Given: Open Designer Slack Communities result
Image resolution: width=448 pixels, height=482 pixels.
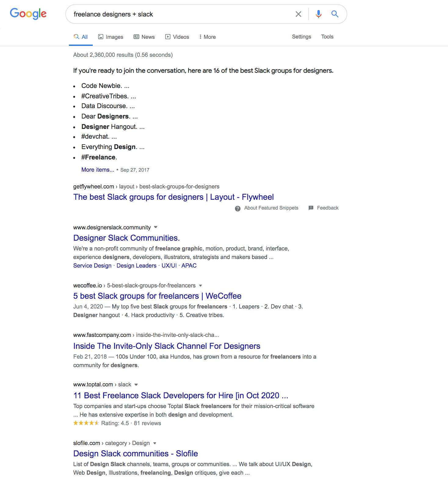Looking at the screenshot, I should tap(126, 238).
